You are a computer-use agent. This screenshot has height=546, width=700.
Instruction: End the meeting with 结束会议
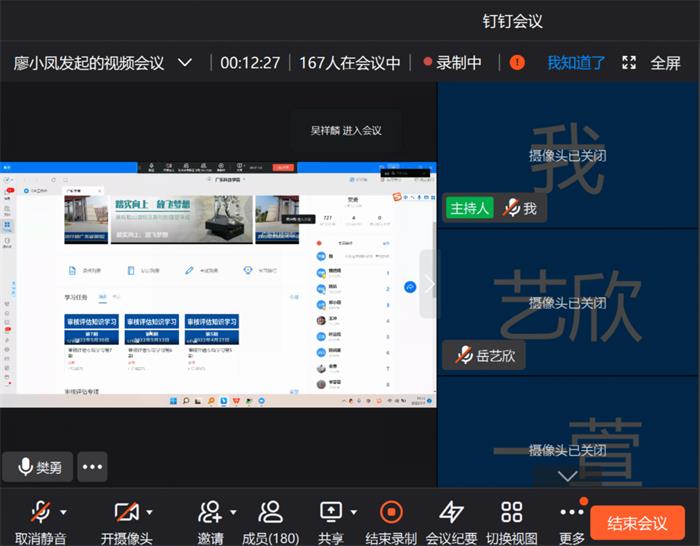tap(637, 522)
